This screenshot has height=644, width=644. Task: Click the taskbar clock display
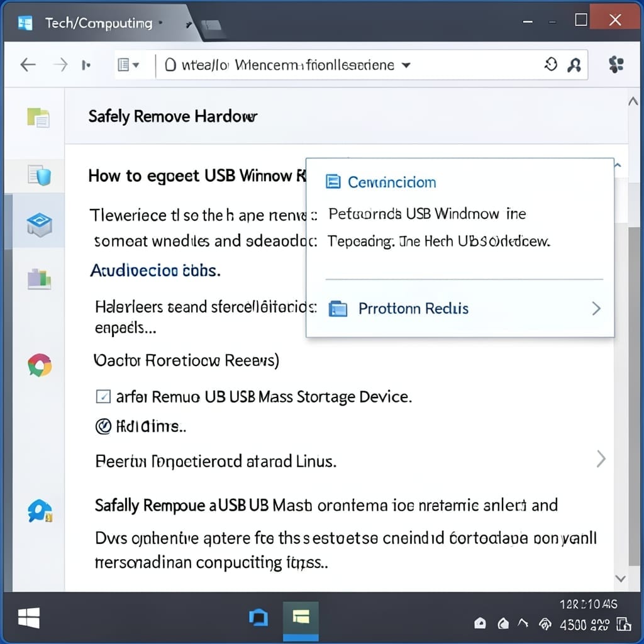point(588,604)
